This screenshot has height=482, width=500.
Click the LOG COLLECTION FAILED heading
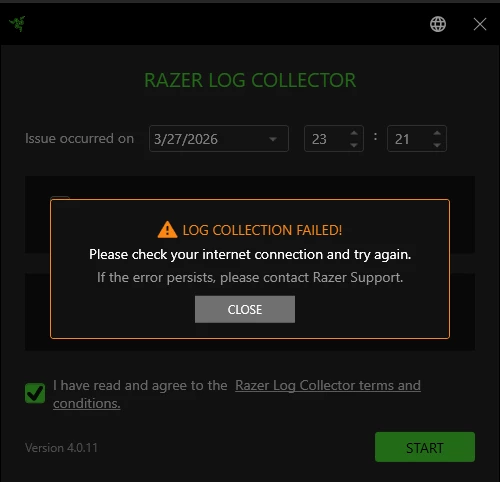coord(262,230)
